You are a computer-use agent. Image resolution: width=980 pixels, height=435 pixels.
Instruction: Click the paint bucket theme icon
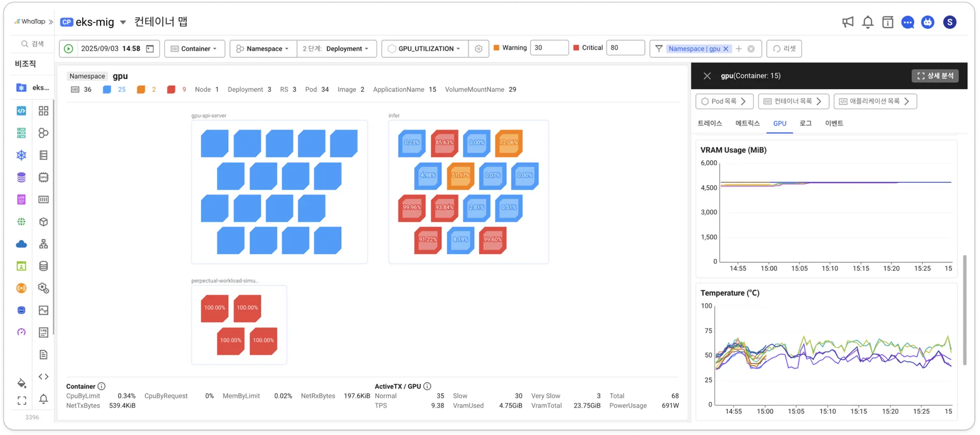(21, 383)
